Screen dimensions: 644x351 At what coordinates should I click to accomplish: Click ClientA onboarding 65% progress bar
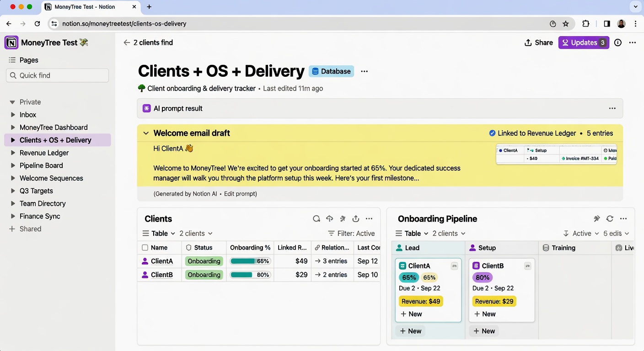pos(250,261)
